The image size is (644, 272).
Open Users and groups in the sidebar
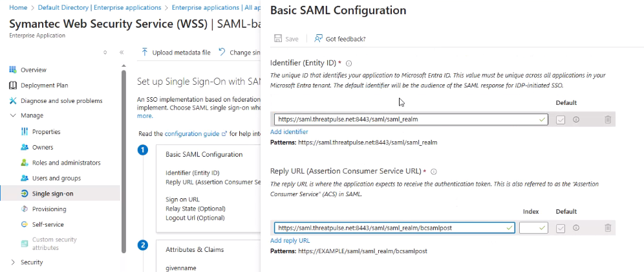(56, 178)
